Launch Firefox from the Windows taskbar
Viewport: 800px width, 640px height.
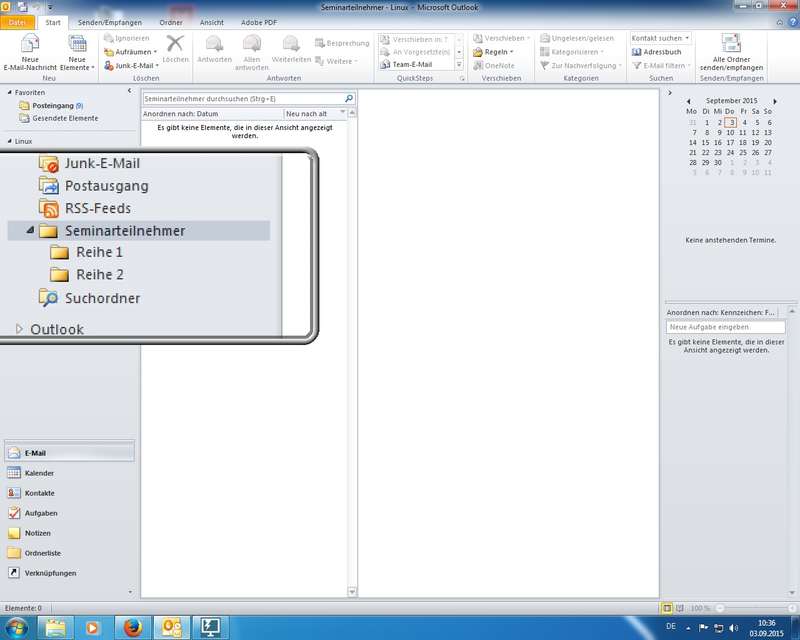133,627
